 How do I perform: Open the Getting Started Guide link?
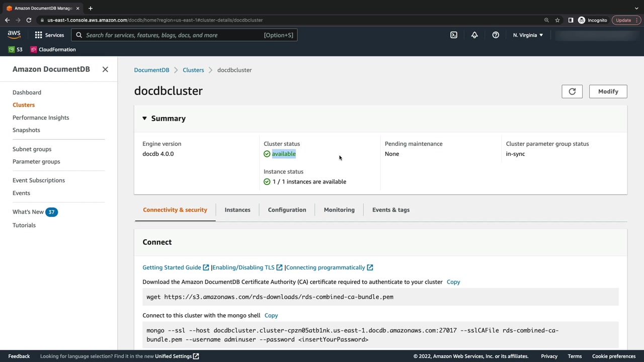(x=172, y=267)
